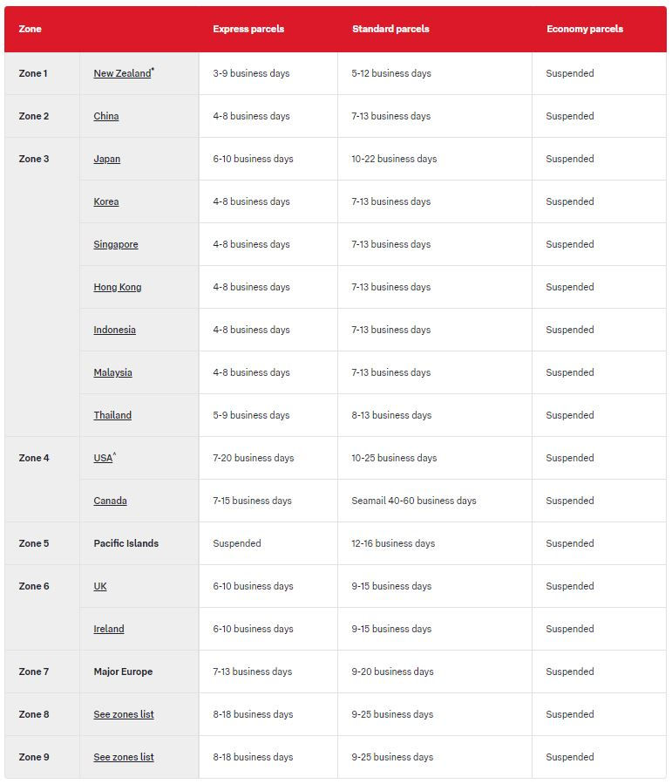
Task: Open the Zone 9 'See zones list' link
Action: (124, 758)
